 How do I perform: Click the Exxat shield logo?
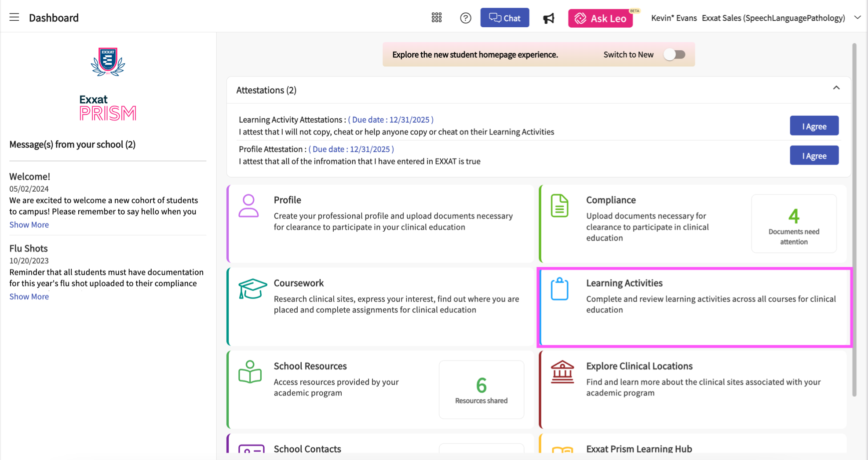coord(108,62)
